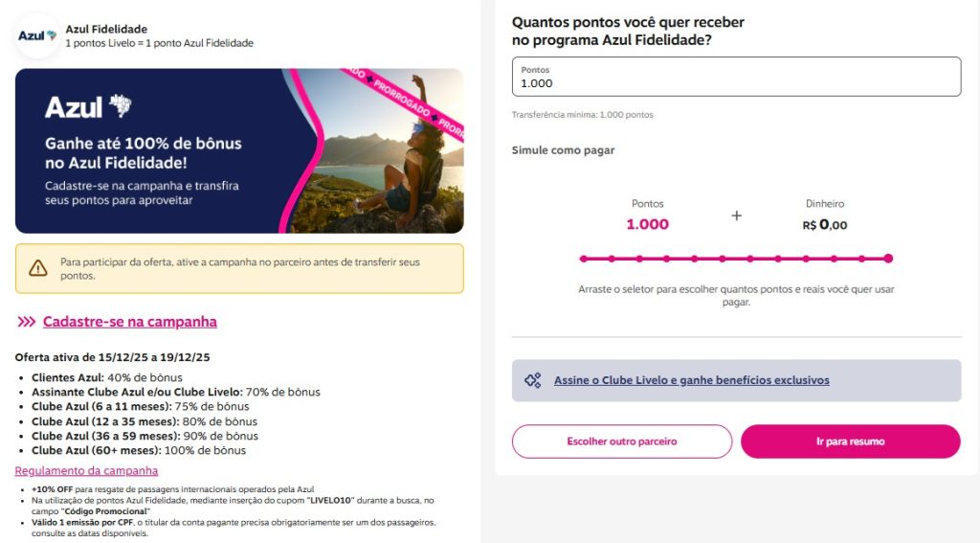Click the R$ 0,00 Dinheiro amount
The image size is (980, 543).
(x=825, y=225)
